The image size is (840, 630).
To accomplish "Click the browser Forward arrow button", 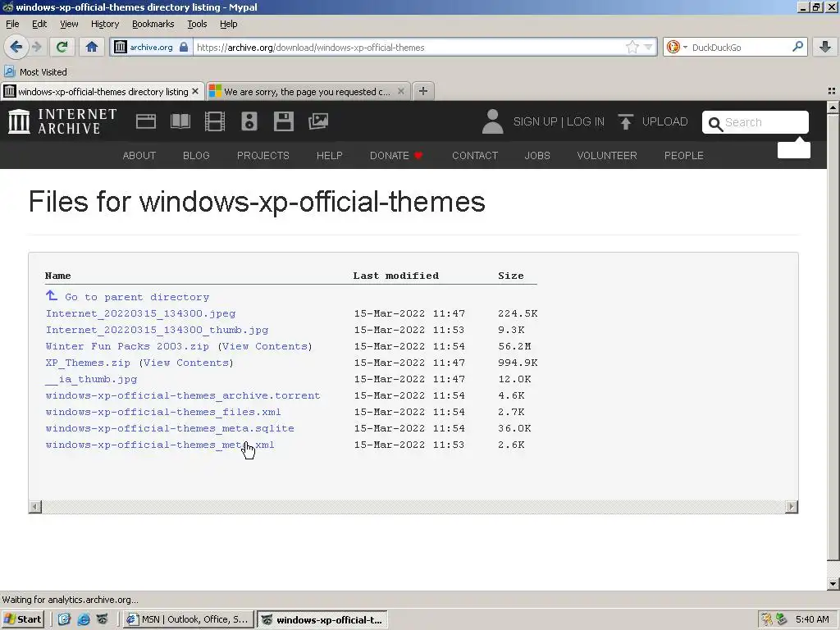I will (36, 47).
